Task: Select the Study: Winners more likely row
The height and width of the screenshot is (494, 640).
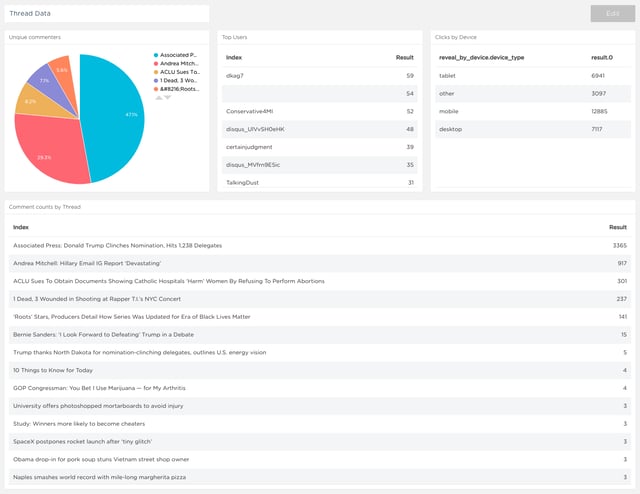Action: (x=320, y=424)
